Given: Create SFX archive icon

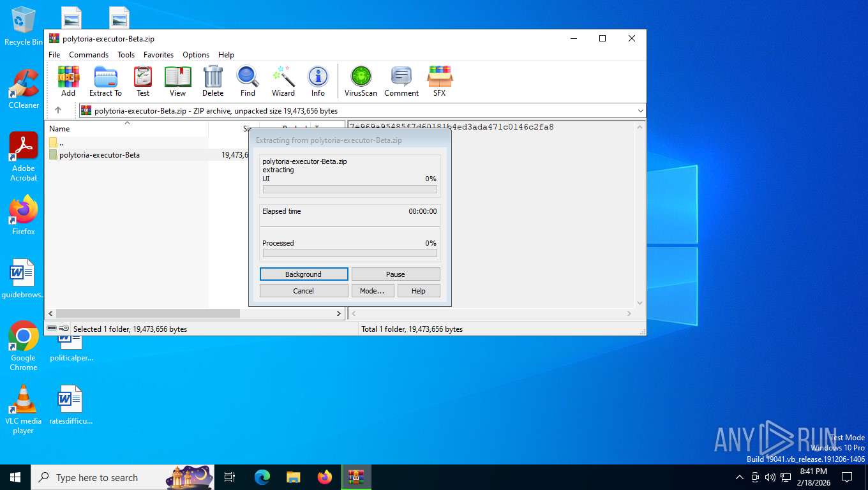Looking at the screenshot, I should click(440, 81).
